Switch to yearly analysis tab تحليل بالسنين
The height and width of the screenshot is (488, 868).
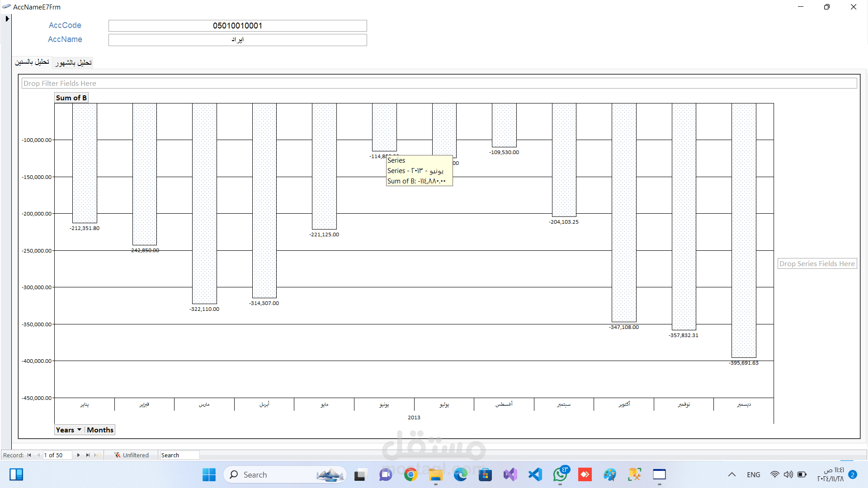click(32, 62)
